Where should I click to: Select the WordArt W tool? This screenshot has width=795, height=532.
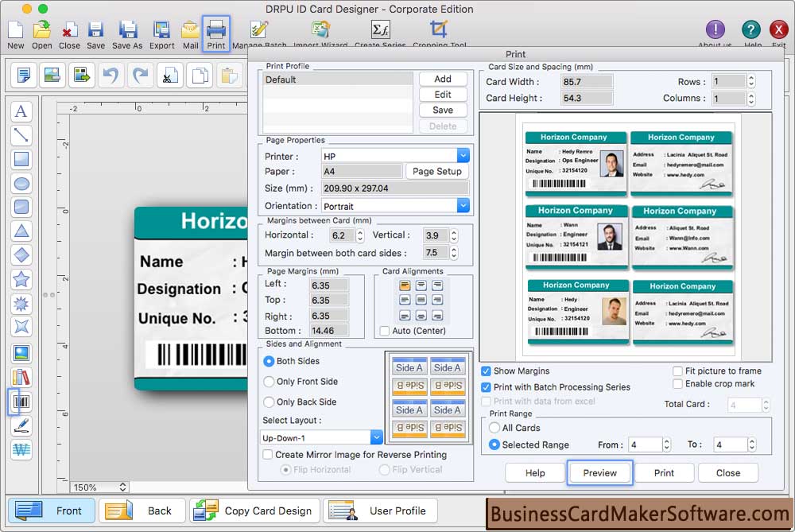click(x=21, y=449)
